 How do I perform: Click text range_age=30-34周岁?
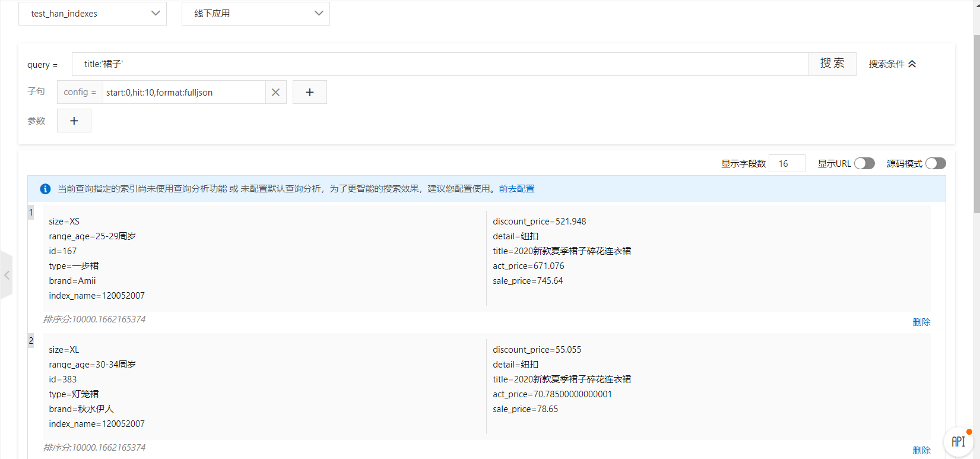(x=93, y=365)
